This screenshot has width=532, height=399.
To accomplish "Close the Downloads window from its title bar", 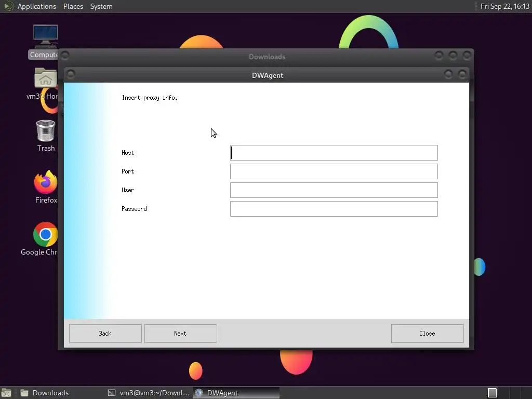I will click(467, 55).
